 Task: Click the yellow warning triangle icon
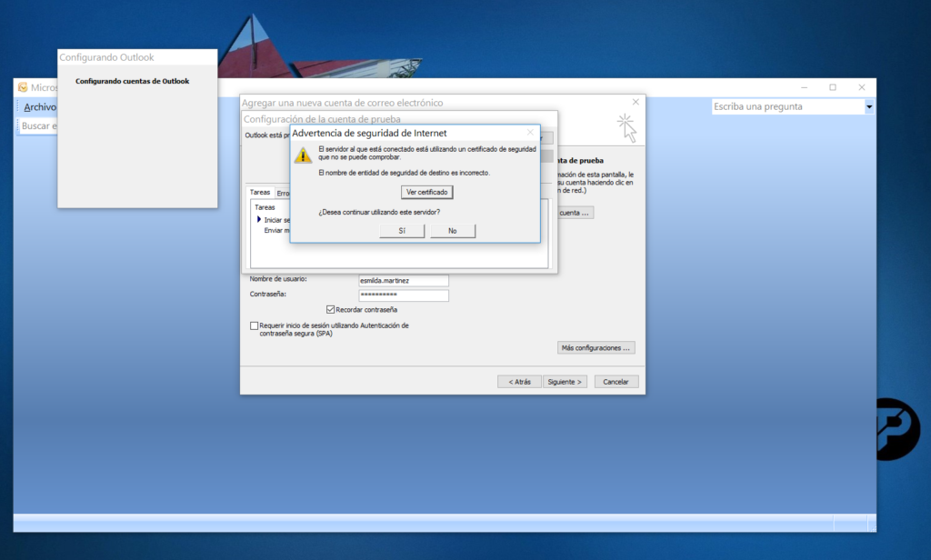[x=303, y=155]
